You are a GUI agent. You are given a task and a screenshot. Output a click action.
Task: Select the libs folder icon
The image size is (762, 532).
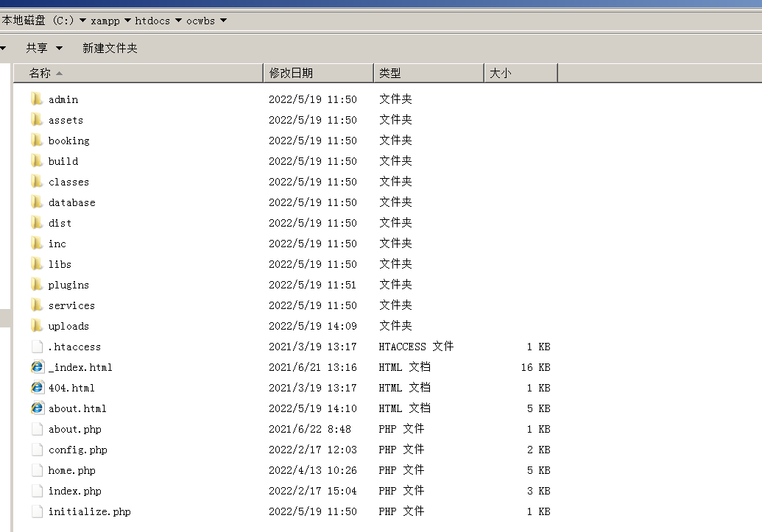(37, 264)
